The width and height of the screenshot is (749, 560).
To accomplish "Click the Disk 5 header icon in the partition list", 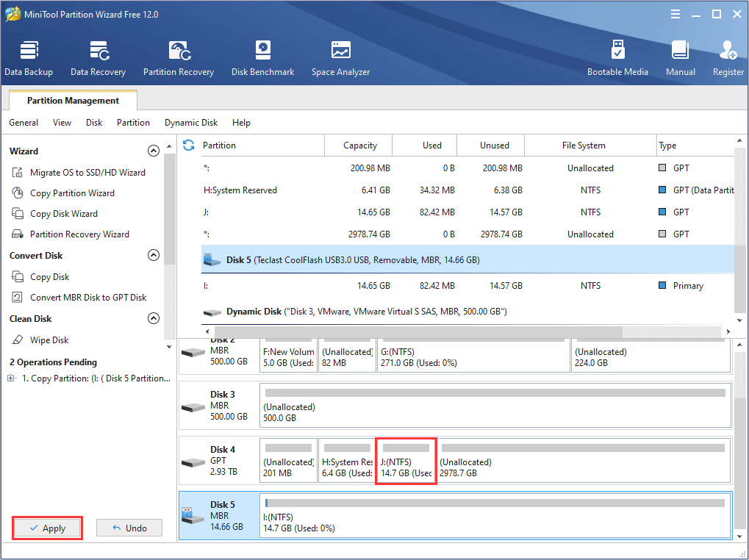I will coord(212,259).
